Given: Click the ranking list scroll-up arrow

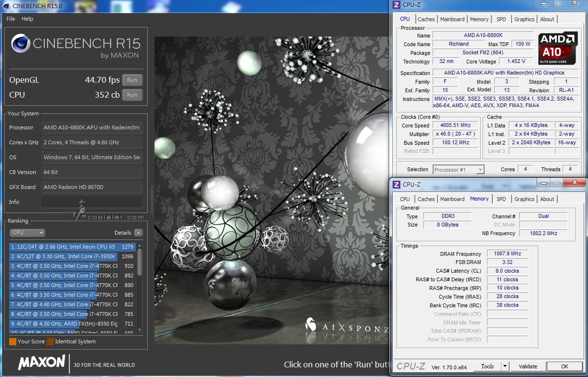Looking at the screenshot, I should click(140, 246).
